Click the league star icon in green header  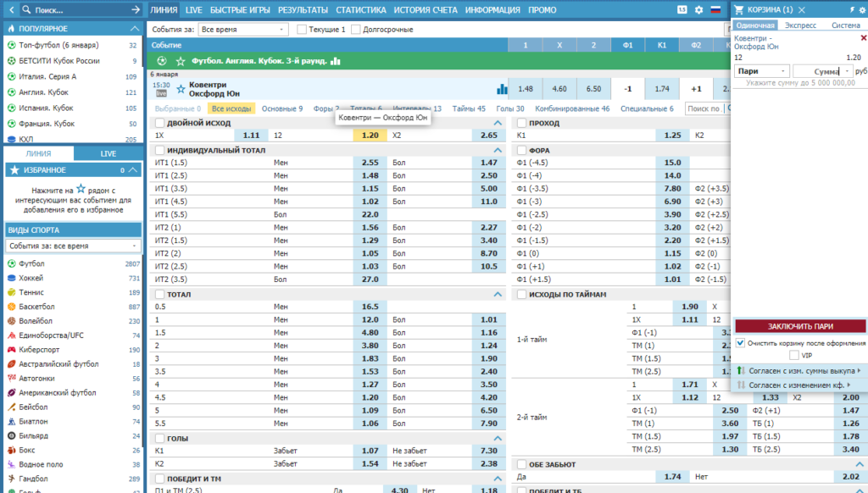point(181,61)
